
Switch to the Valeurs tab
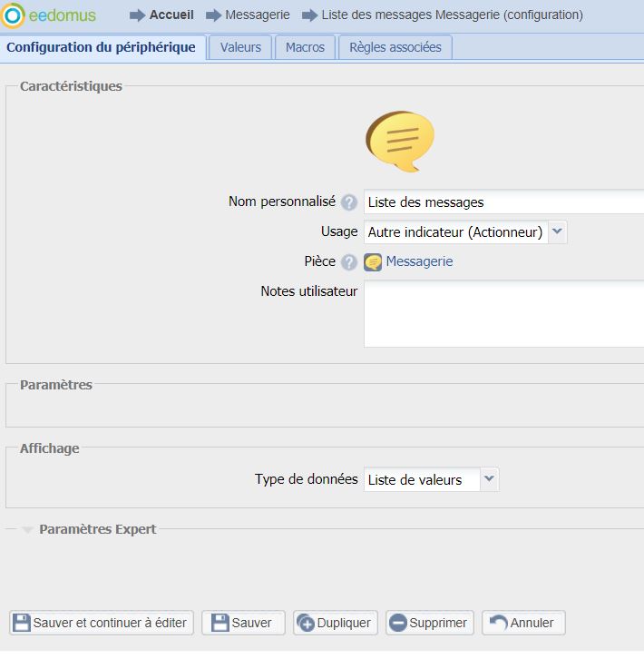coord(240,47)
